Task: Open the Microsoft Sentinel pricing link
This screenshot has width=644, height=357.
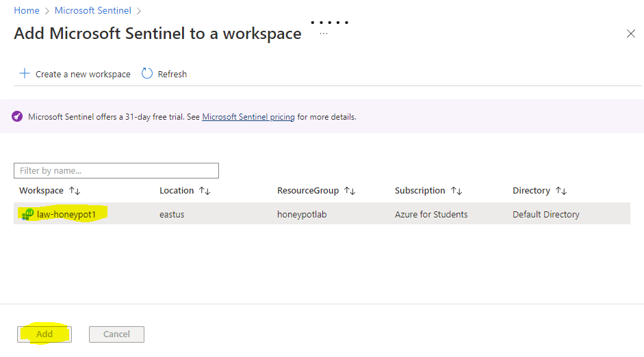Action: pos(248,117)
